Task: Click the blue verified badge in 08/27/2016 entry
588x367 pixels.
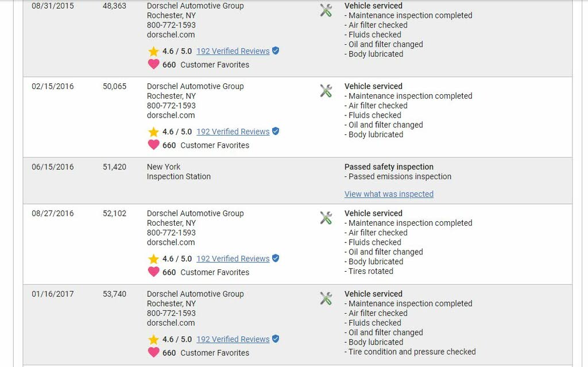Action: click(x=276, y=258)
